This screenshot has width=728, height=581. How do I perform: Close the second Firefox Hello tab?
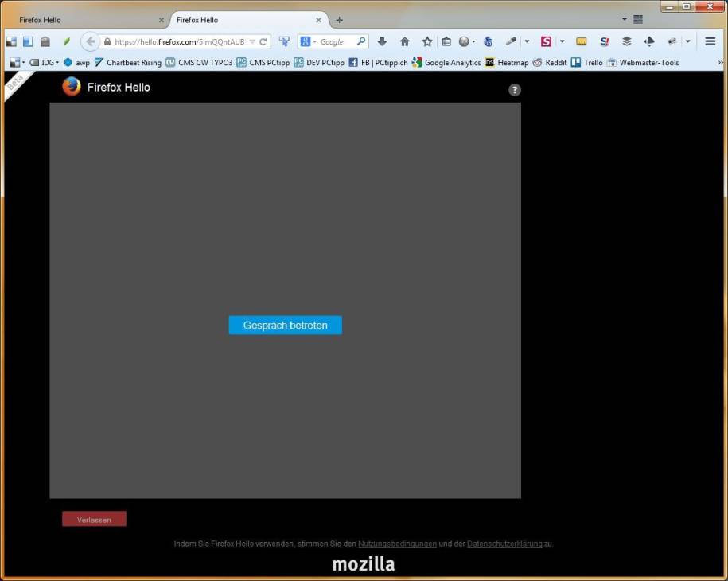tap(318, 20)
